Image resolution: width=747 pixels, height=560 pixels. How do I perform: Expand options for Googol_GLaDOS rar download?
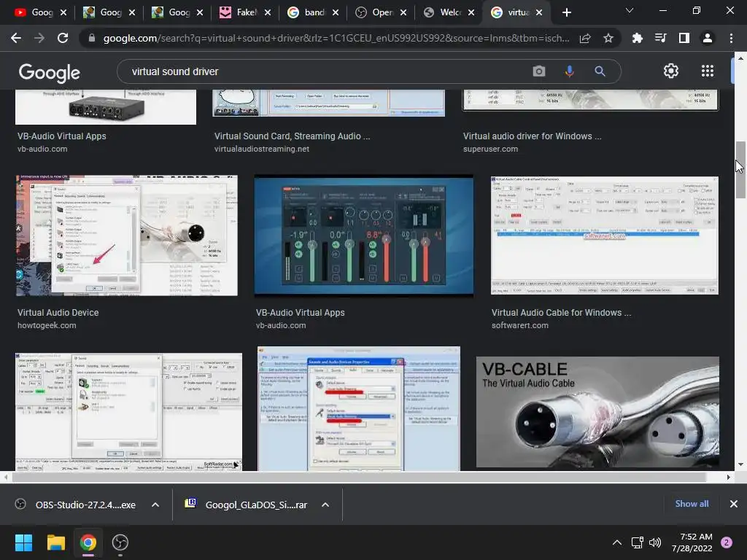[325, 505]
